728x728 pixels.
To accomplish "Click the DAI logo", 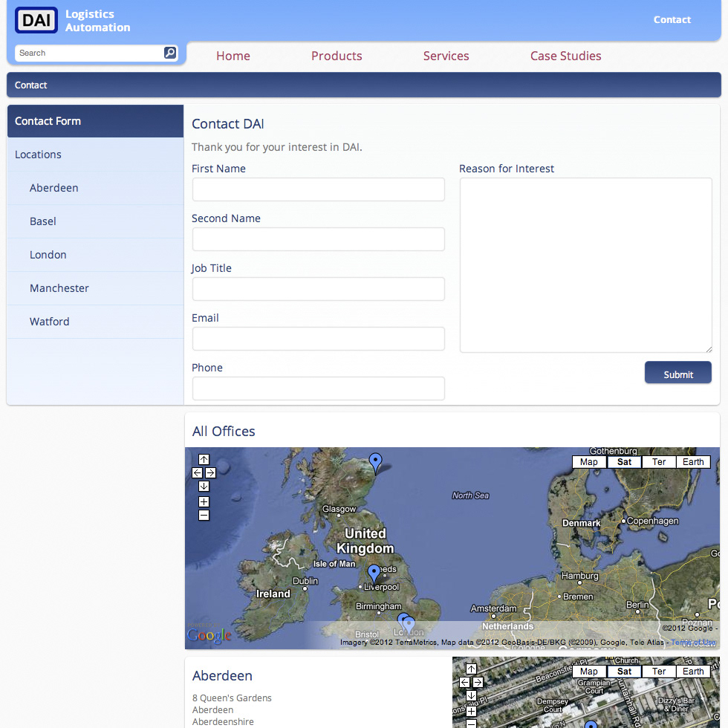I will [36, 20].
